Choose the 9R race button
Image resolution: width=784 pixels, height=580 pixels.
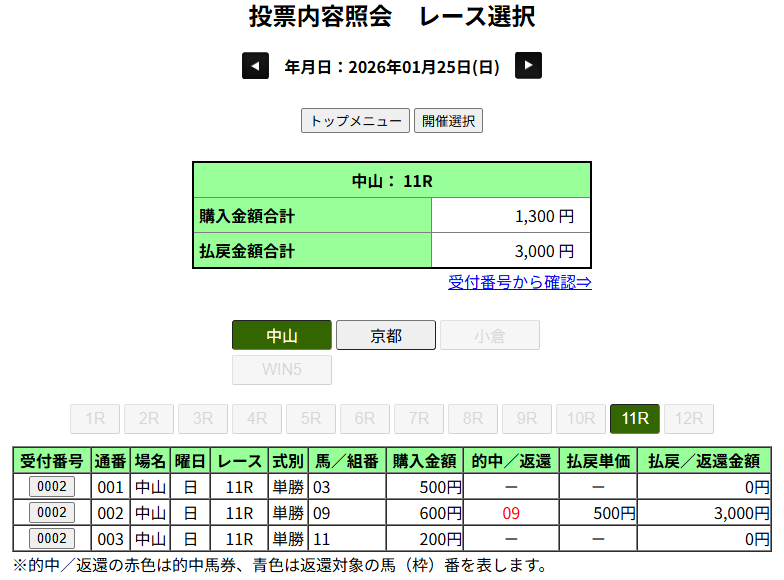coord(527,418)
